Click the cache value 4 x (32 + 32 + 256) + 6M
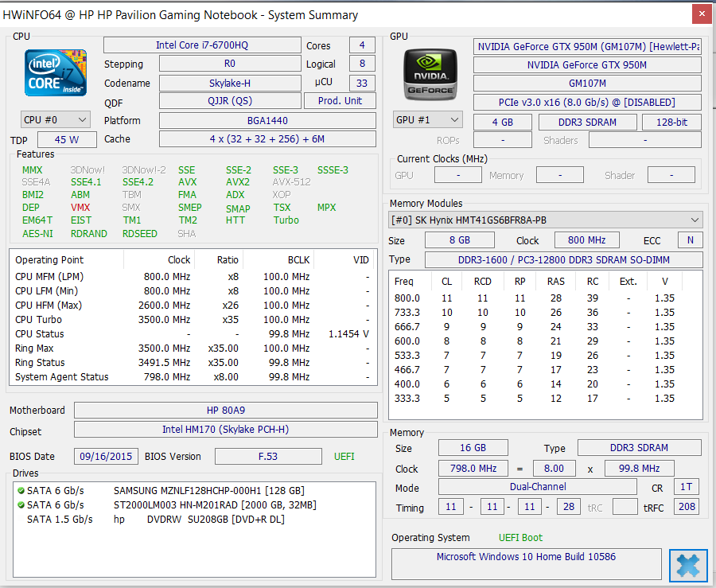 click(x=267, y=138)
